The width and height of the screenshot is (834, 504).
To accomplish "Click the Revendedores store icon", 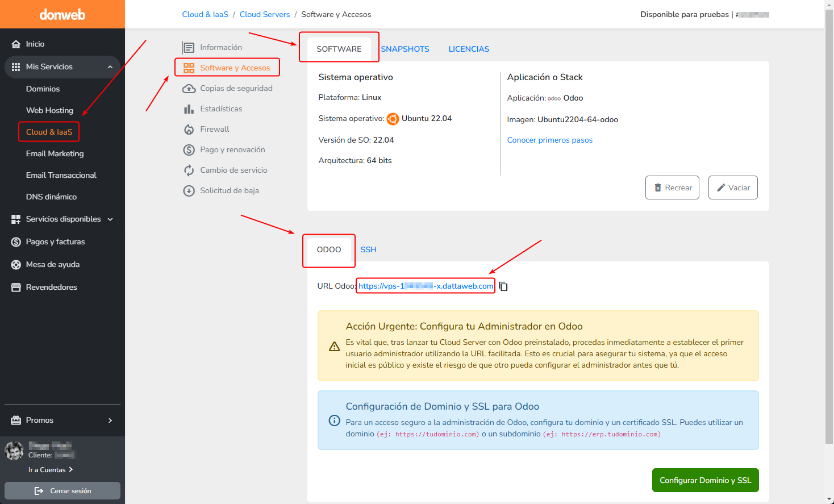I will pos(16,287).
